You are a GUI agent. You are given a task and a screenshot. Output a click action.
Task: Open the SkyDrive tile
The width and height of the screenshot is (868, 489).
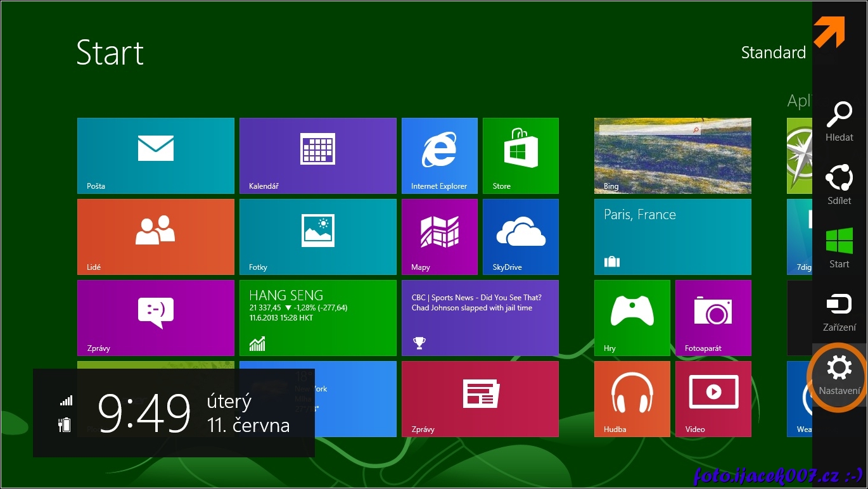[x=520, y=236]
